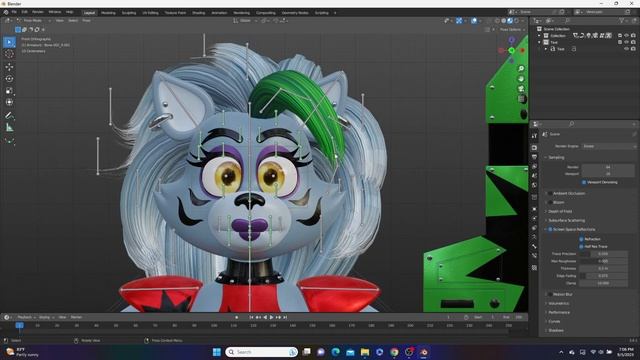Open the View Layer properties tab icon
The image size is (640, 360).
click(534, 167)
